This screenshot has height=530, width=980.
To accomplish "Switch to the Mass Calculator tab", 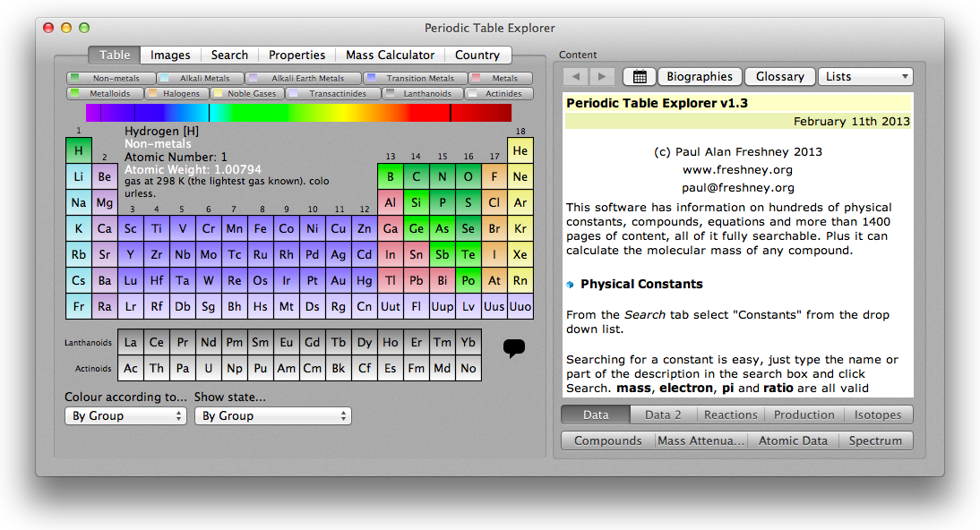I will pyautogui.click(x=391, y=55).
